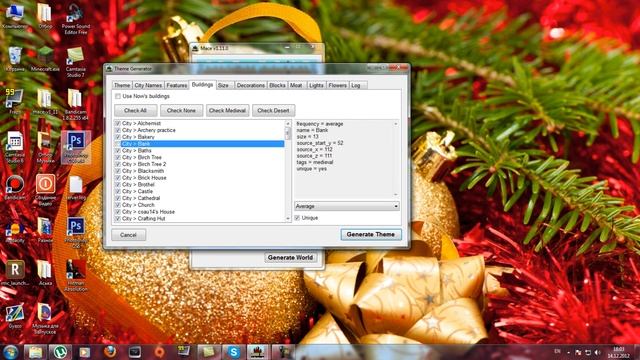640x360 pixels.
Task: Launch Minecraft.exe from the desktop
Action: pos(45,59)
